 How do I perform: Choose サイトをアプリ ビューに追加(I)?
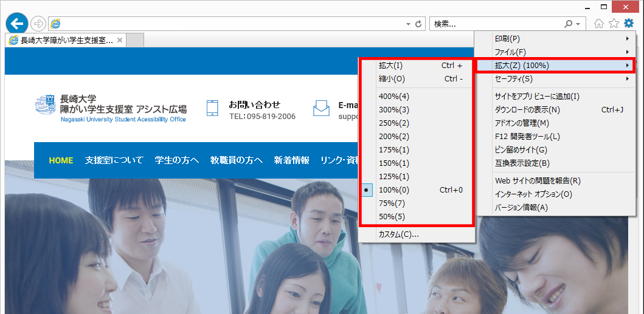[x=555, y=97]
